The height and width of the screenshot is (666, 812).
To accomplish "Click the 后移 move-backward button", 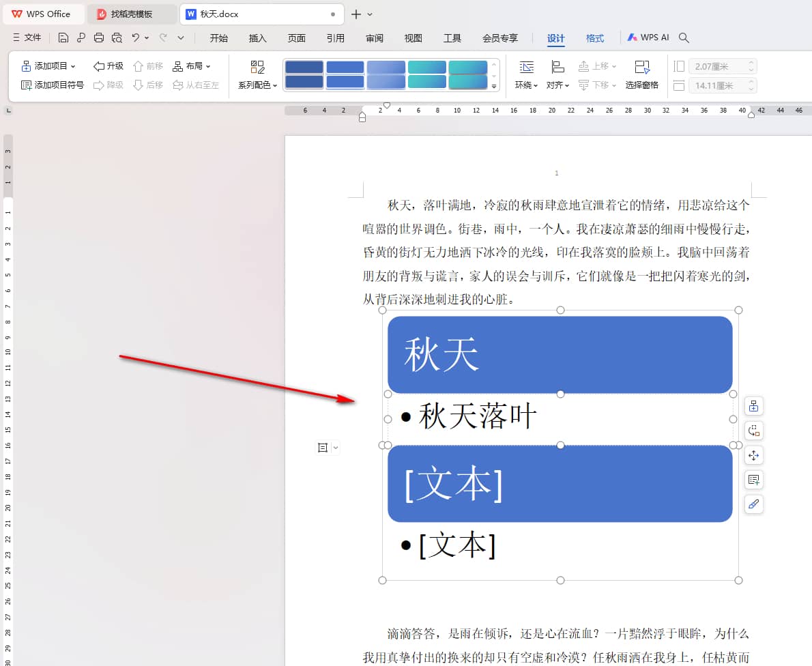I will tap(148, 85).
